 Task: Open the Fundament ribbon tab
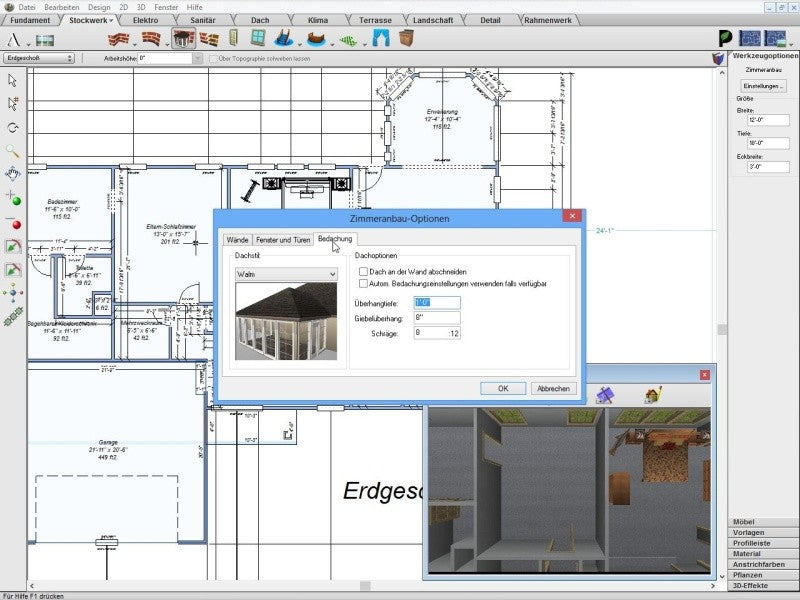(30, 20)
